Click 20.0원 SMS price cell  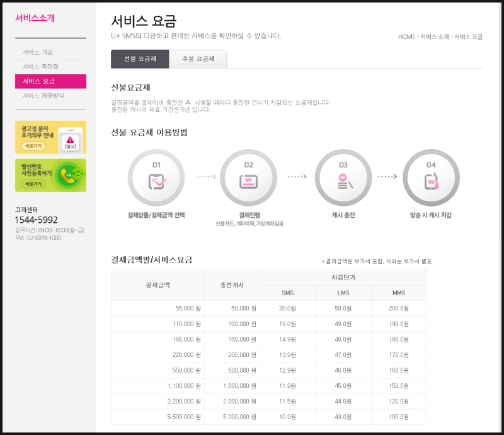pos(288,308)
